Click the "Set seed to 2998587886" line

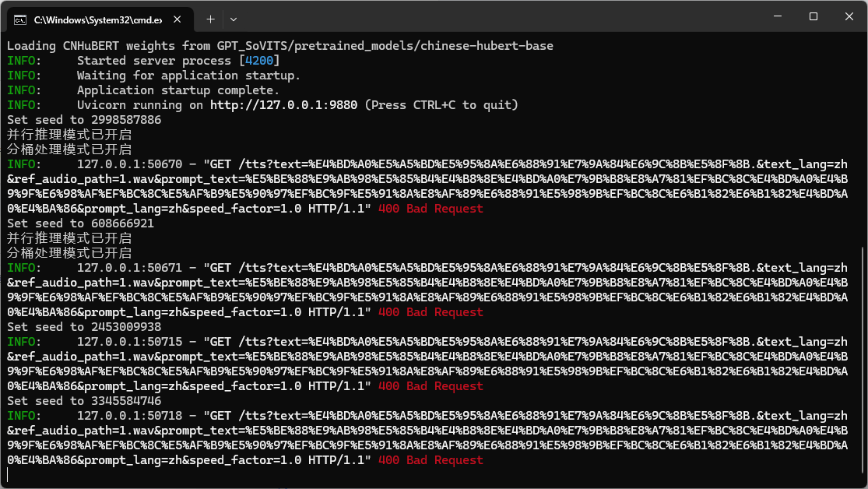coord(84,120)
